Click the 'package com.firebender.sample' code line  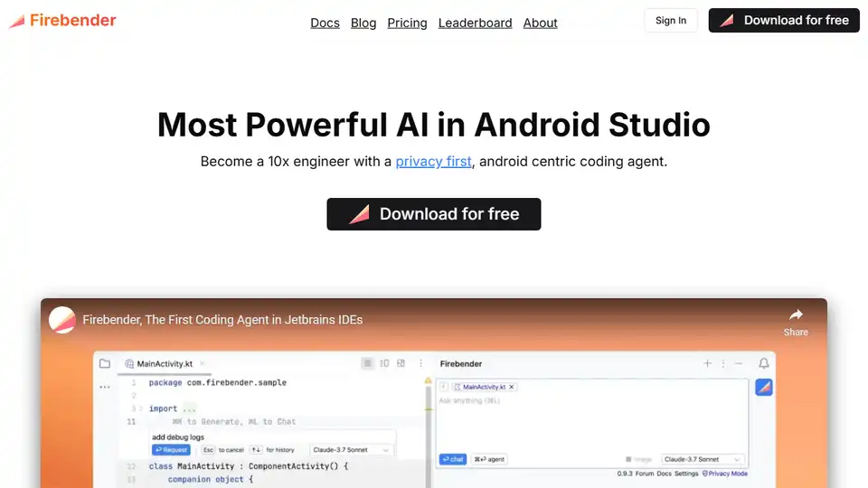pos(218,382)
